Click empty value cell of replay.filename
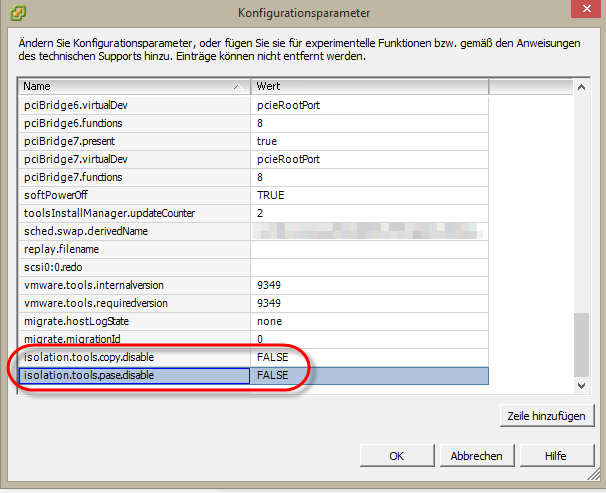Screen dimensions: 606x493 (370, 249)
